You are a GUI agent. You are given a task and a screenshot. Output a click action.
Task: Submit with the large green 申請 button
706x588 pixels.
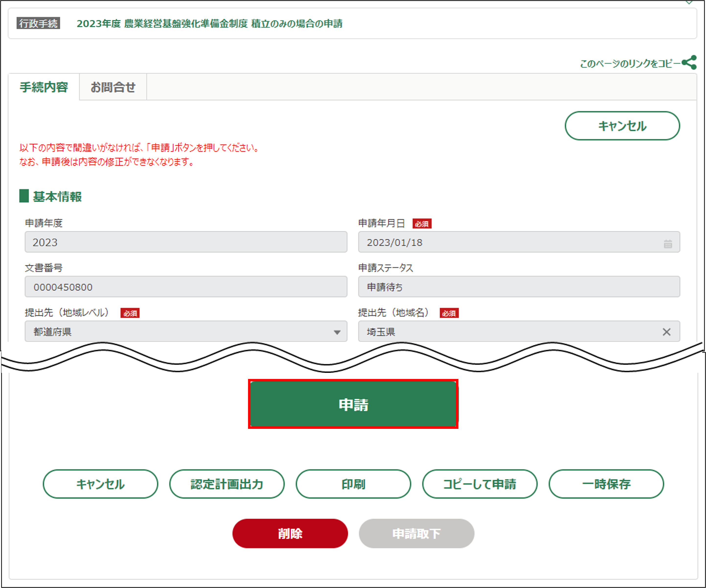(353, 404)
